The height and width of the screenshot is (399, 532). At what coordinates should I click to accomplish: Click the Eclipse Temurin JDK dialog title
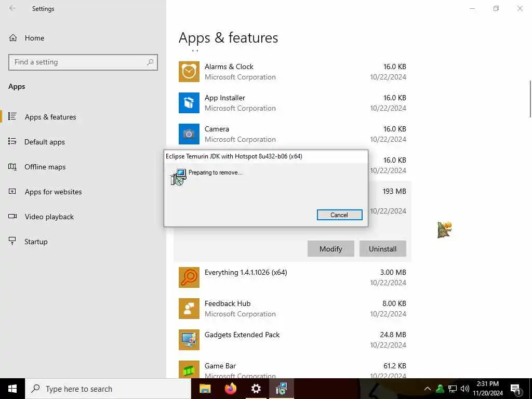[x=234, y=156]
